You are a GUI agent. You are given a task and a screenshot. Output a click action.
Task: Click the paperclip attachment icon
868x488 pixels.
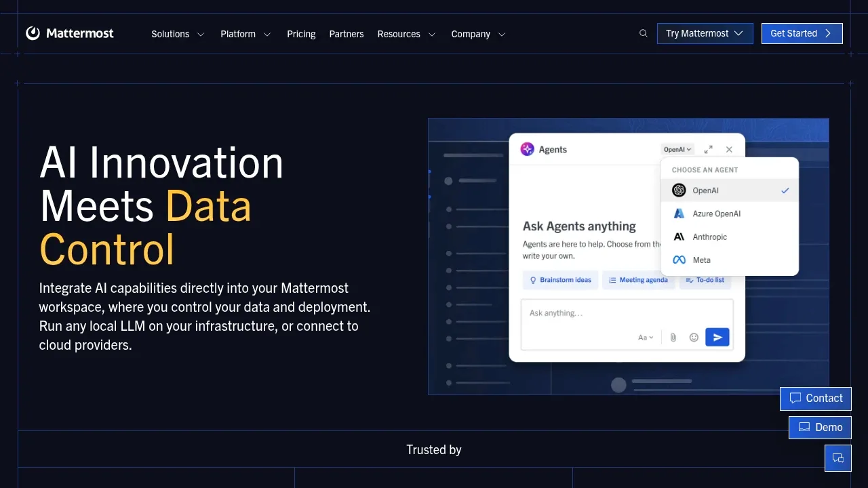[673, 337]
